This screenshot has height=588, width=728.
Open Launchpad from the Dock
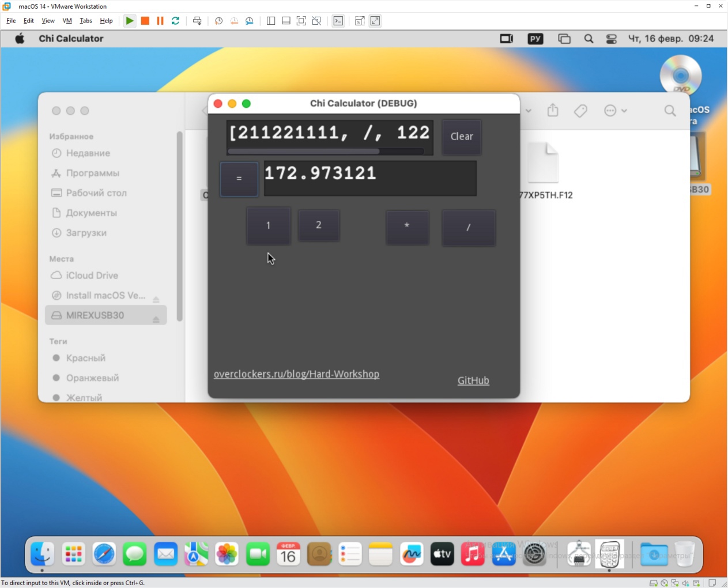pos(73,554)
